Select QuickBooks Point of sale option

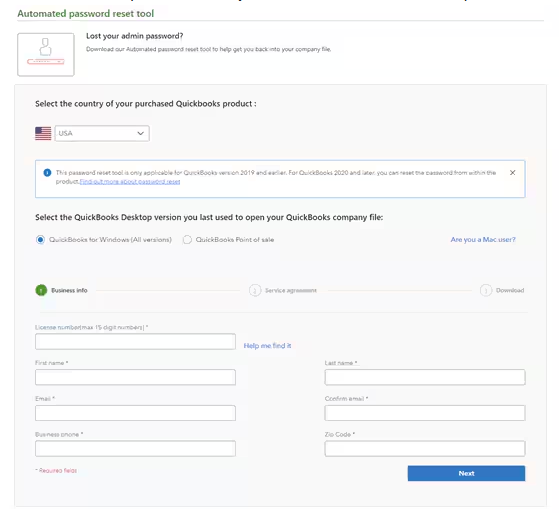click(187, 240)
